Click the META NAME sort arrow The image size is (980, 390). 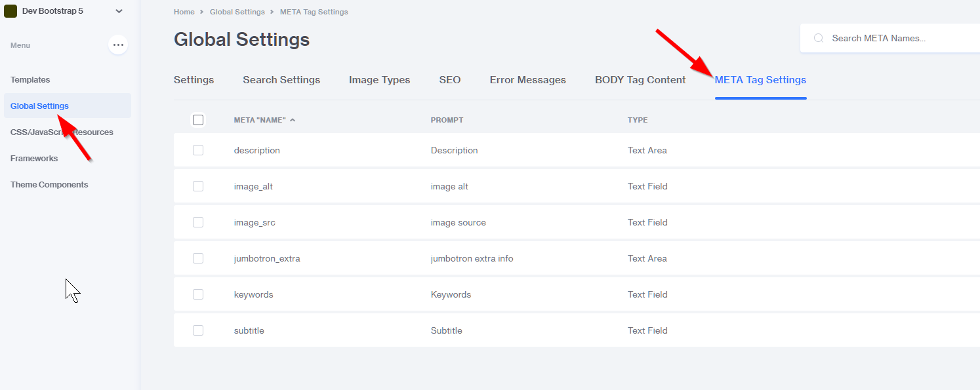(x=293, y=120)
